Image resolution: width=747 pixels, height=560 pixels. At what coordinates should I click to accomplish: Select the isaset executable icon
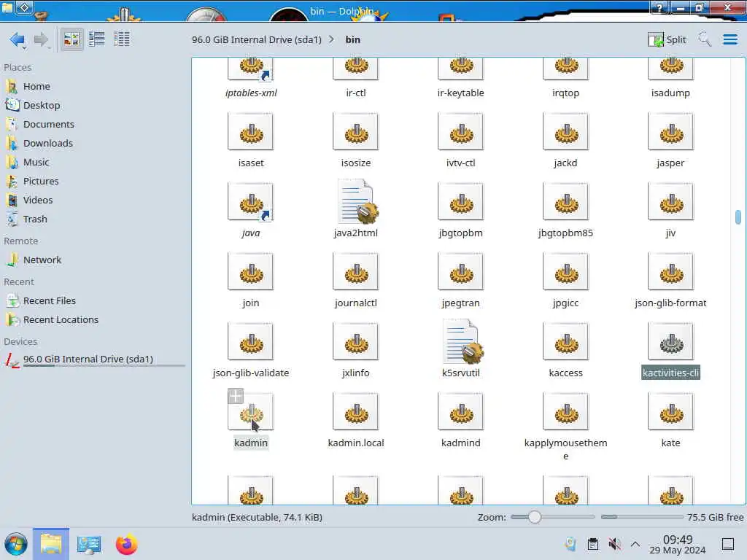[x=251, y=132]
